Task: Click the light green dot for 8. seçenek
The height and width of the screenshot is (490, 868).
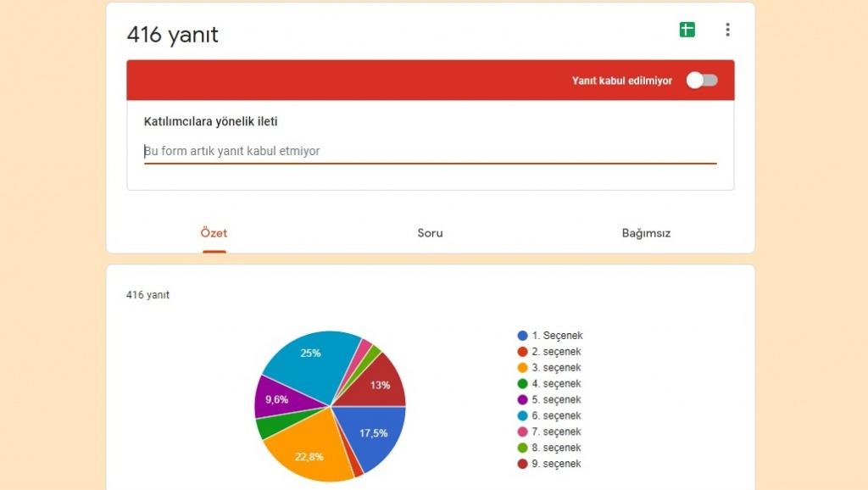Action: (523, 448)
